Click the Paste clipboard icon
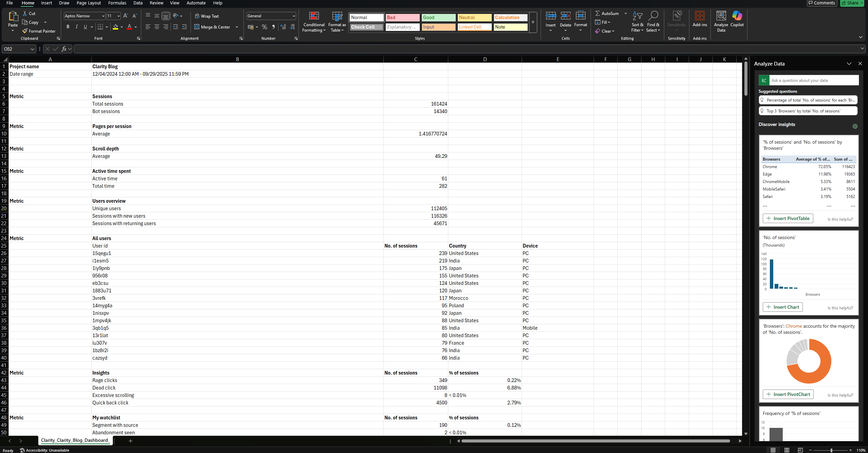 13,16
